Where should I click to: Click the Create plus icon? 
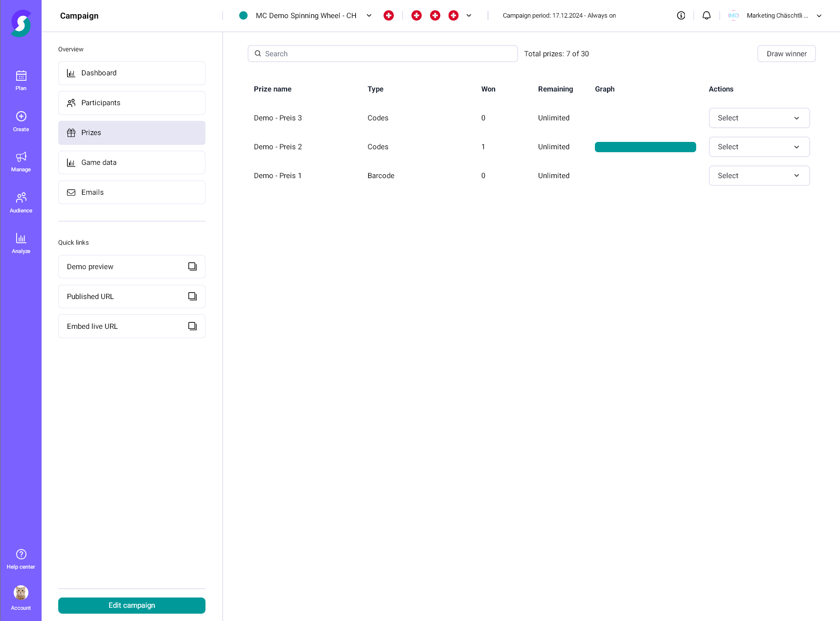[21, 116]
